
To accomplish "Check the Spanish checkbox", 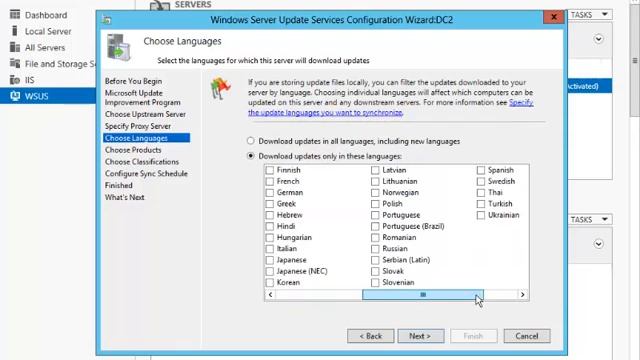I will coord(481,170).
